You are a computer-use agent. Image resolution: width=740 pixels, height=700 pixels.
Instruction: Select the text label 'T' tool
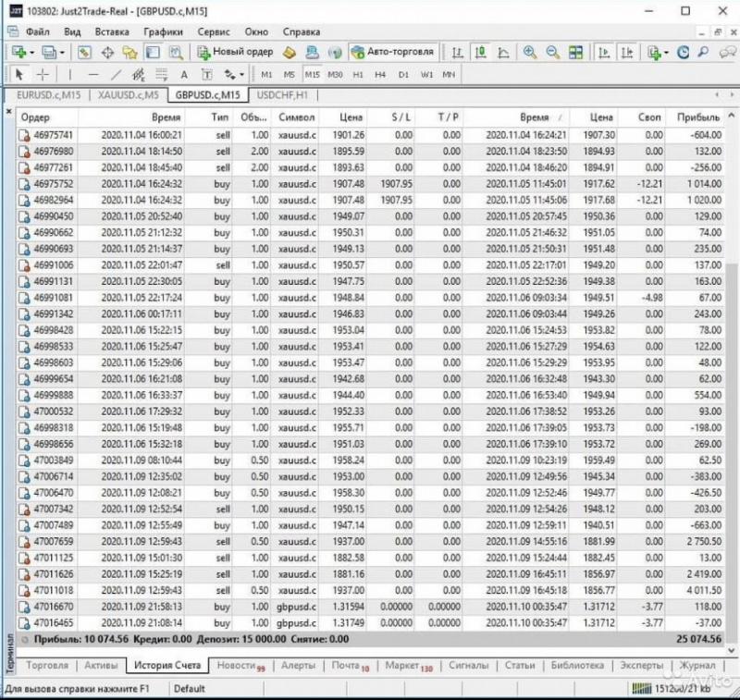coord(206,75)
